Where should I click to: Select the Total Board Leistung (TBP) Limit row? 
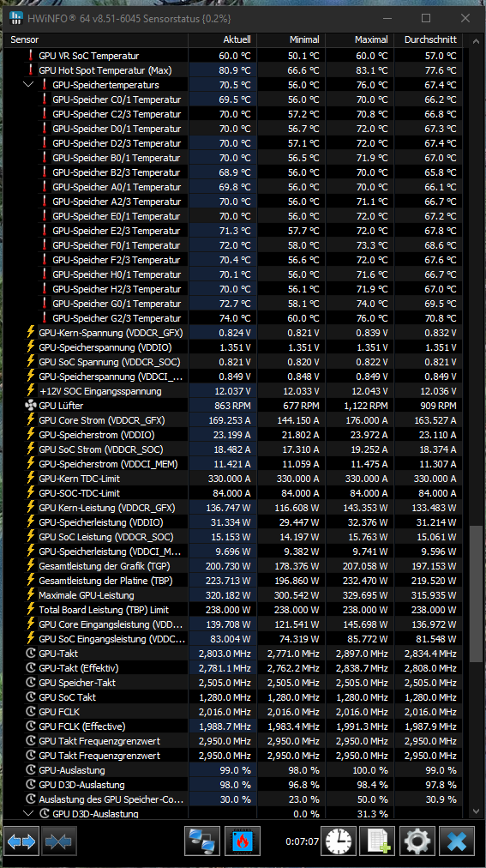[x=233, y=610]
